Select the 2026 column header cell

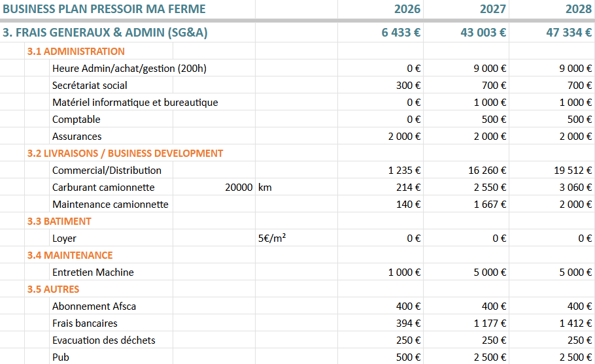[x=407, y=9]
